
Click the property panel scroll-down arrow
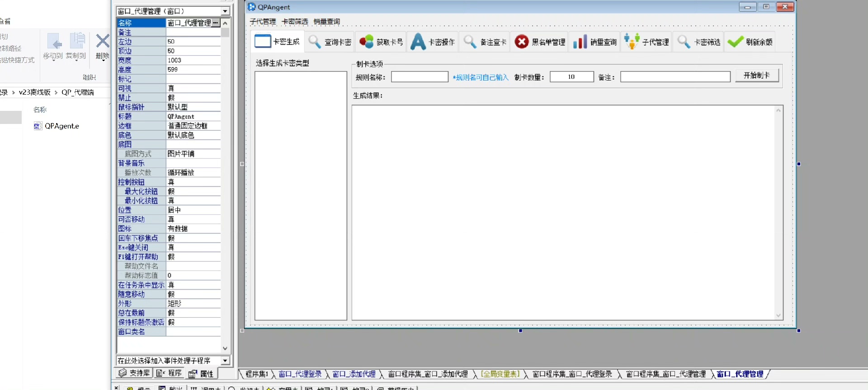pos(225,348)
